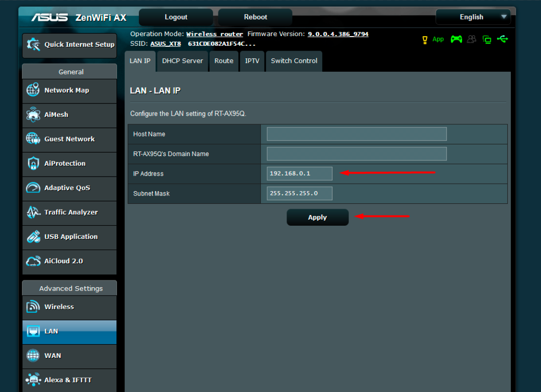This screenshot has width=541, height=392.
Task: Open the IPTV tab
Action: (252, 60)
